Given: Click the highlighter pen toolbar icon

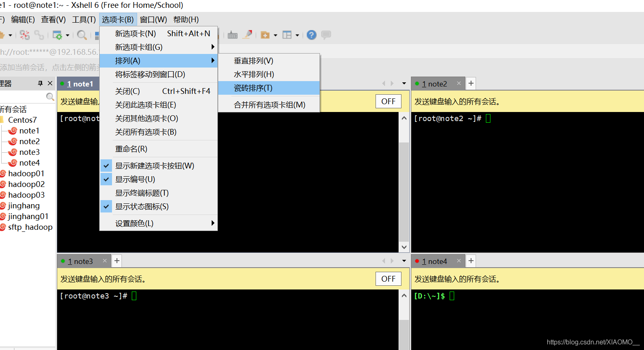Looking at the screenshot, I should (x=247, y=35).
